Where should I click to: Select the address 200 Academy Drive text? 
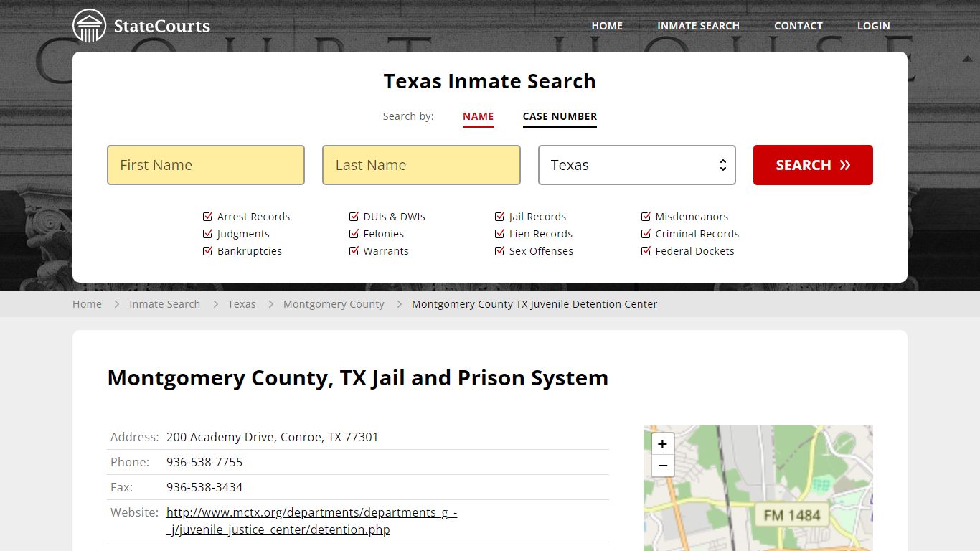coord(272,437)
